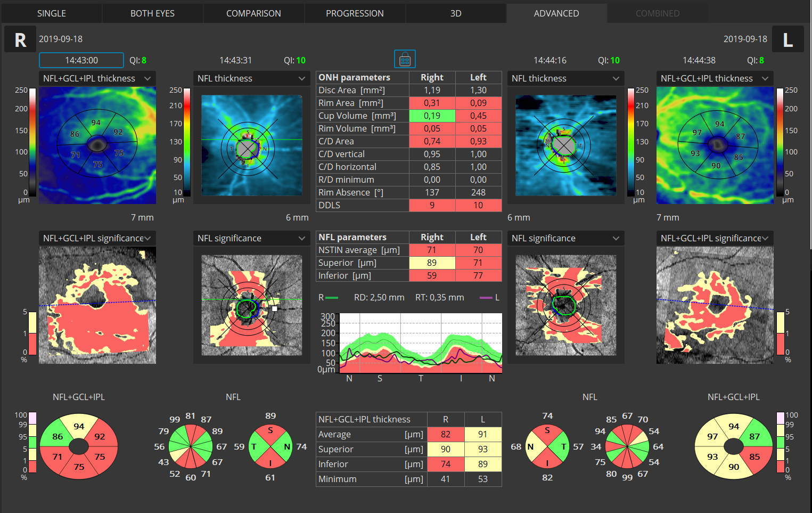
Task: Select the COMPARISON tab
Action: [254, 13]
